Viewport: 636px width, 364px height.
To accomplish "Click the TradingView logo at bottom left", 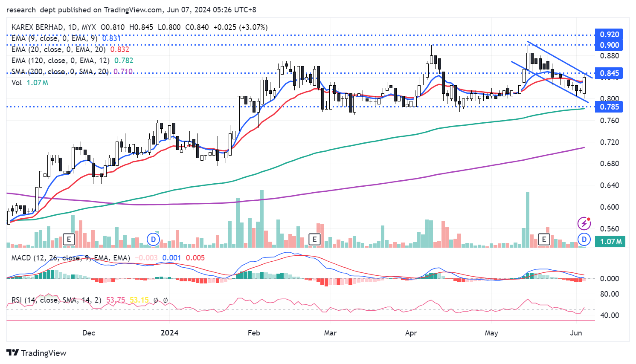I will pyautogui.click(x=37, y=353).
